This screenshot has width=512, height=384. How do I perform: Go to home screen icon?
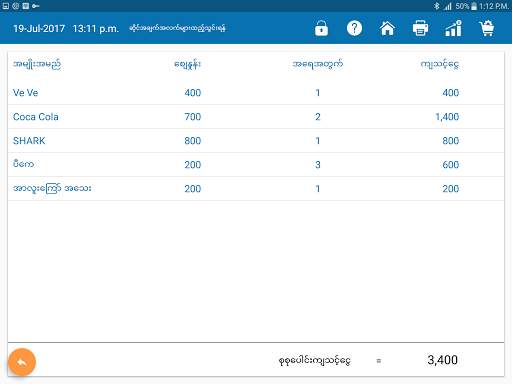[387, 28]
